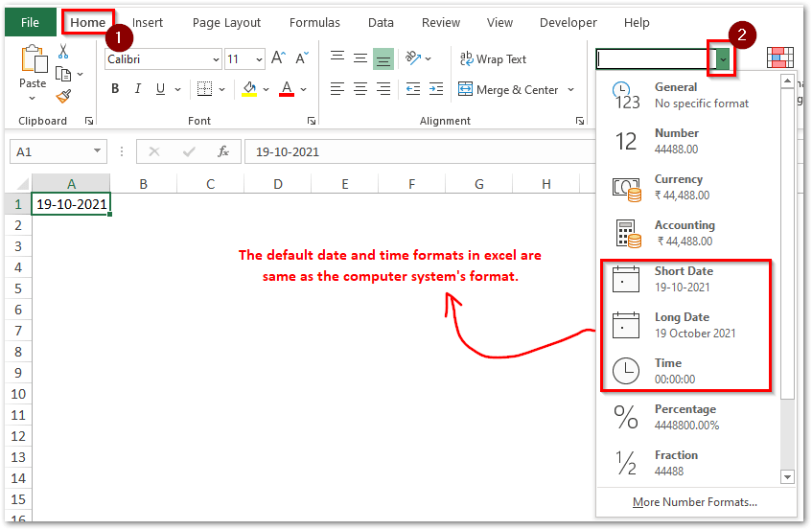Increase indent icon
Screen dimensions: 812x530
[436, 89]
